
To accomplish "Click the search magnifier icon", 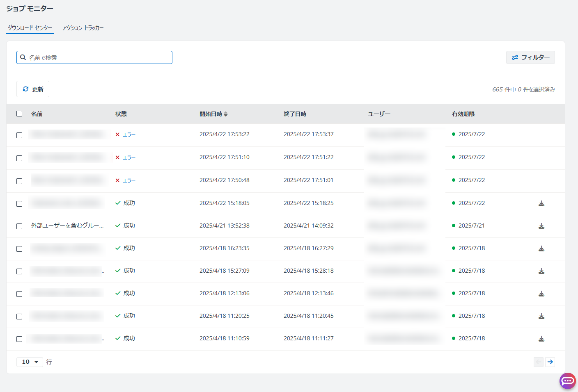I will pos(23,57).
